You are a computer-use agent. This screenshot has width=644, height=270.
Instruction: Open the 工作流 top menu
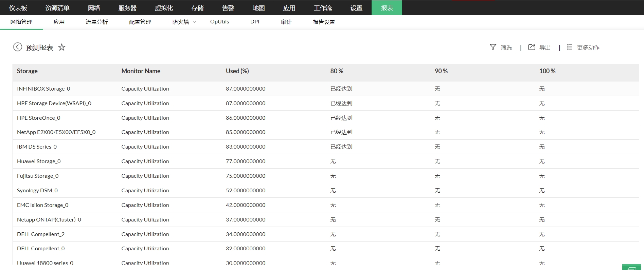(323, 8)
